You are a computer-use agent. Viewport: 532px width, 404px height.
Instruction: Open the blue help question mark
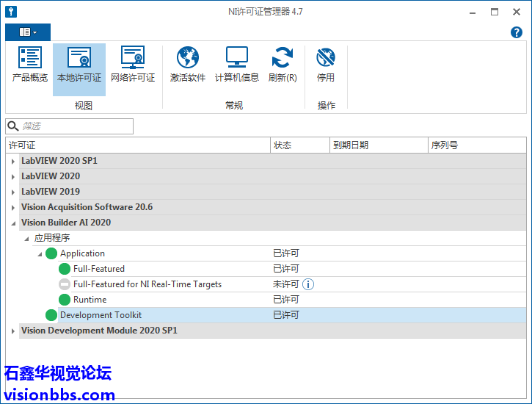[x=516, y=32]
